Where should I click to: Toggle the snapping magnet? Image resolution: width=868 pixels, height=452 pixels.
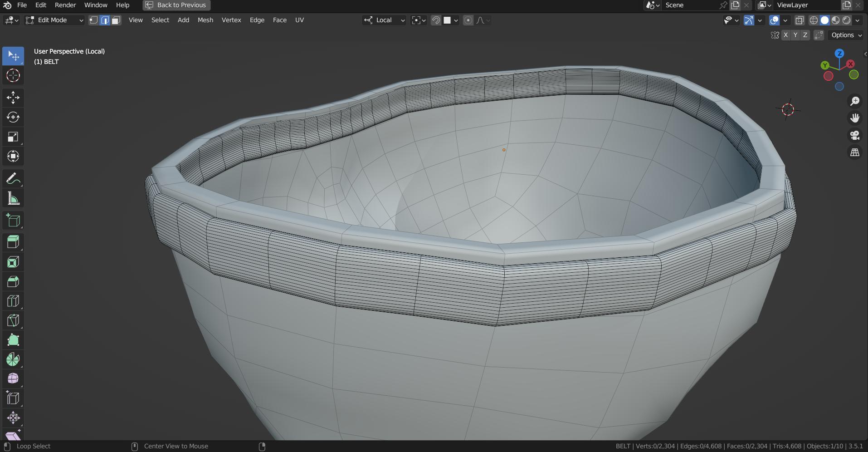[436, 20]
